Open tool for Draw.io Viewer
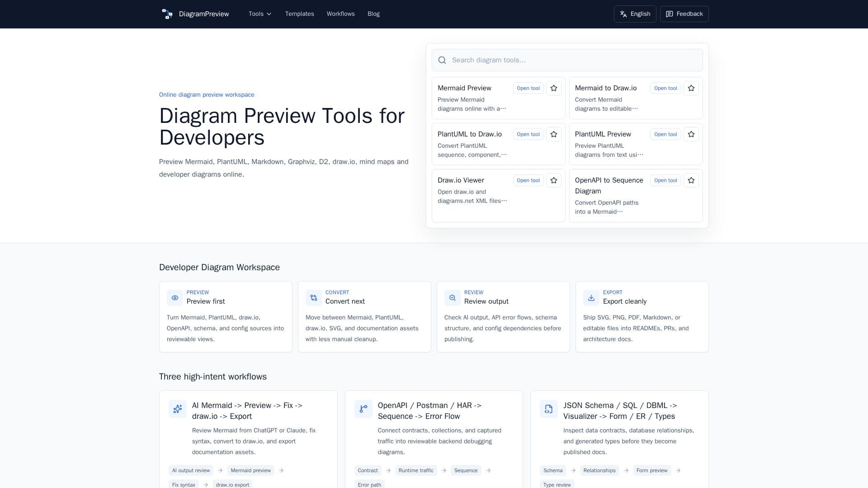Screen dimensions: 868x488 [x=528, y=180]
